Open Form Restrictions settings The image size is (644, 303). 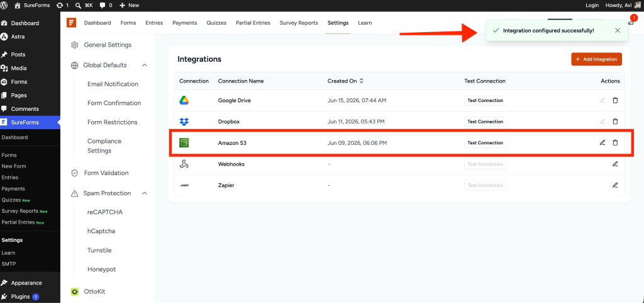point(113,122)
